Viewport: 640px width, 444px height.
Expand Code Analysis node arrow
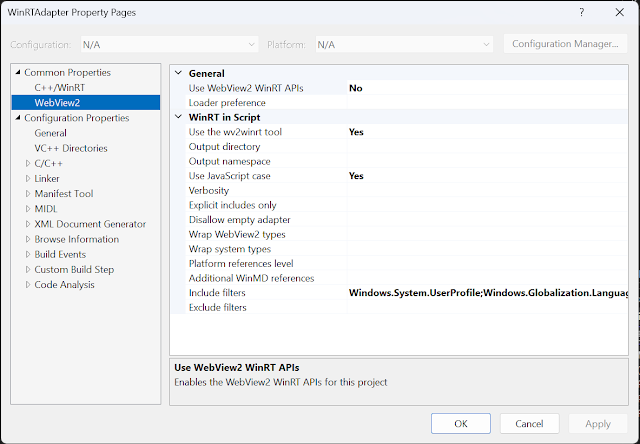click(x=28, y=284)
